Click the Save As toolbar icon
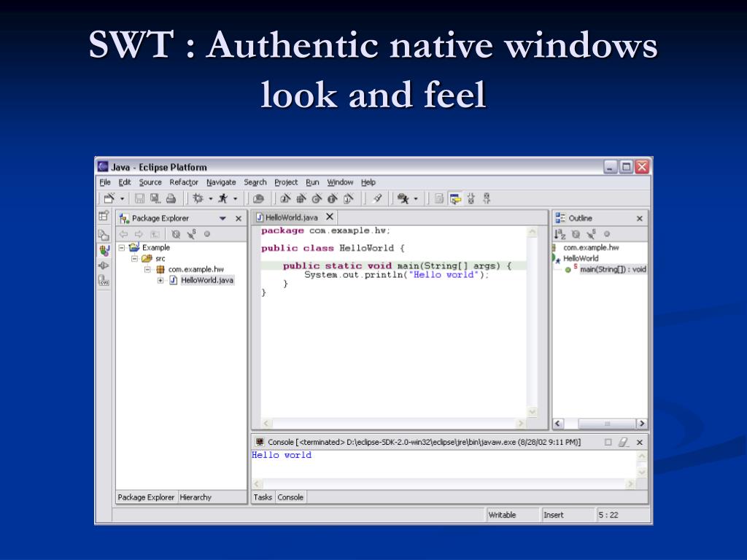 pyautogui.click(x=155, y=198)
